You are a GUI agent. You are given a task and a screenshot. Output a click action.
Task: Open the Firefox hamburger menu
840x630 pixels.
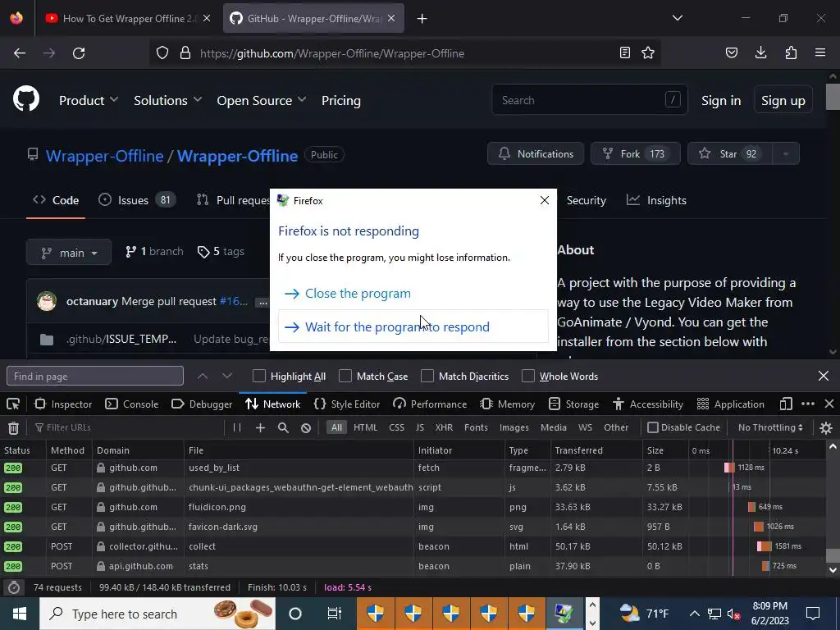(820, 52)
